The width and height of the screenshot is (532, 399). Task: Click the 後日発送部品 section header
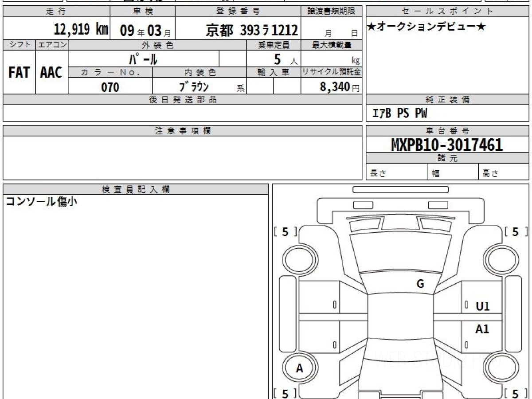pyautogui.click(x=182, y=100)
